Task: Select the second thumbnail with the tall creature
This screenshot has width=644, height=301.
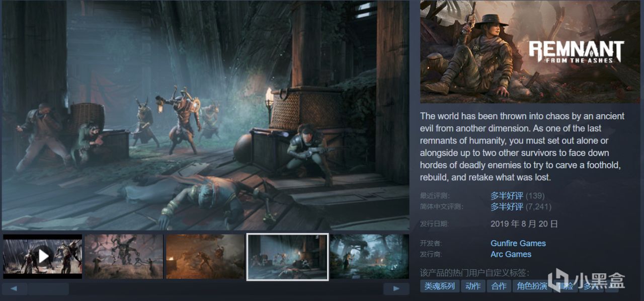Action: pos(124,256)
